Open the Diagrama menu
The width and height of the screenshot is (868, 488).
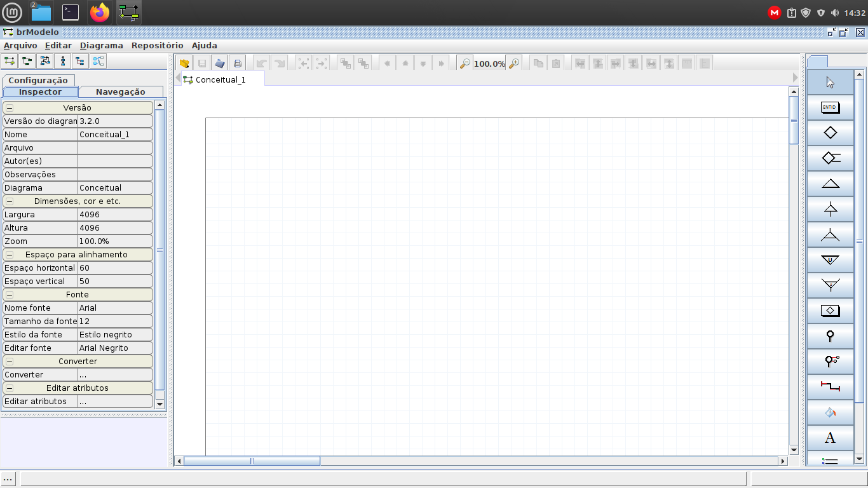pos(102,46)
